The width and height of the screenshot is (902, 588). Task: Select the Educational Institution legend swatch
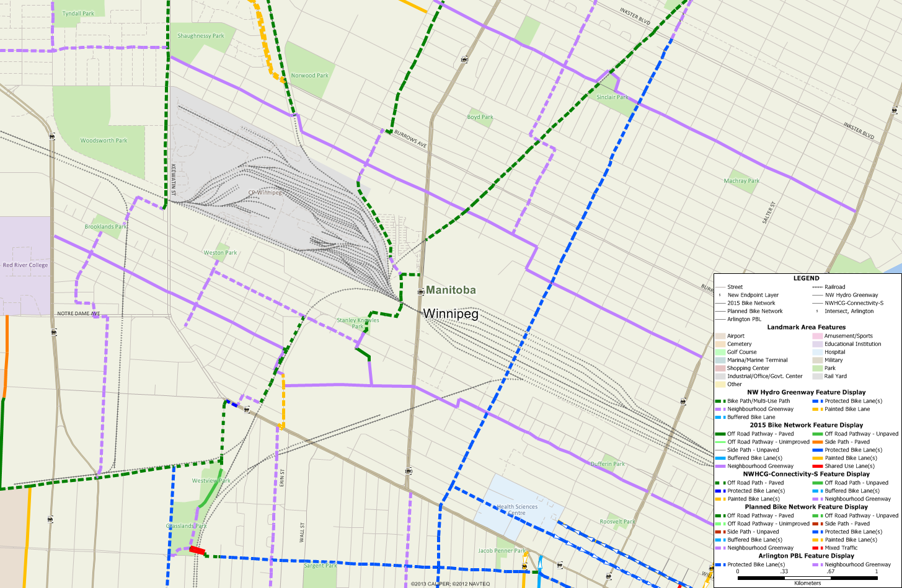coord(817,344)
